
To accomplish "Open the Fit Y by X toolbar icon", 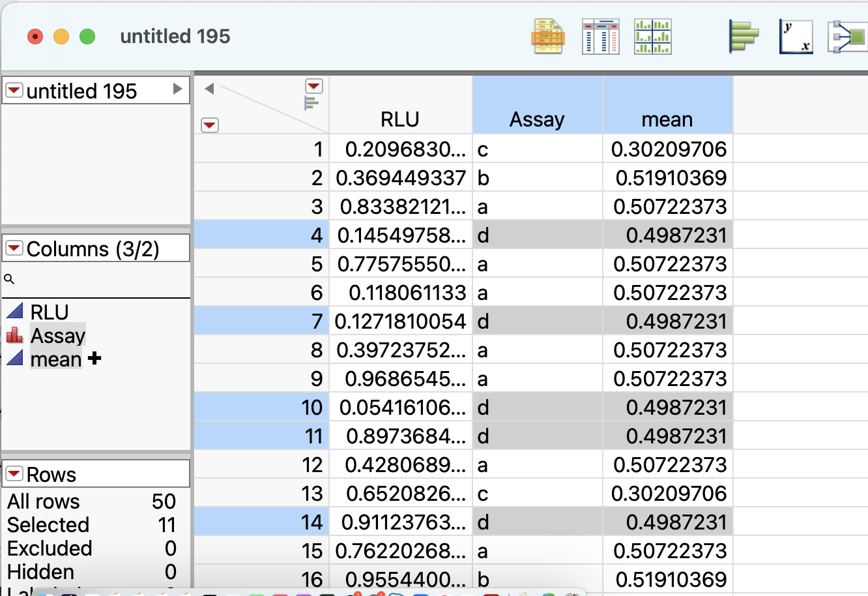I will (x=796, y=37).
